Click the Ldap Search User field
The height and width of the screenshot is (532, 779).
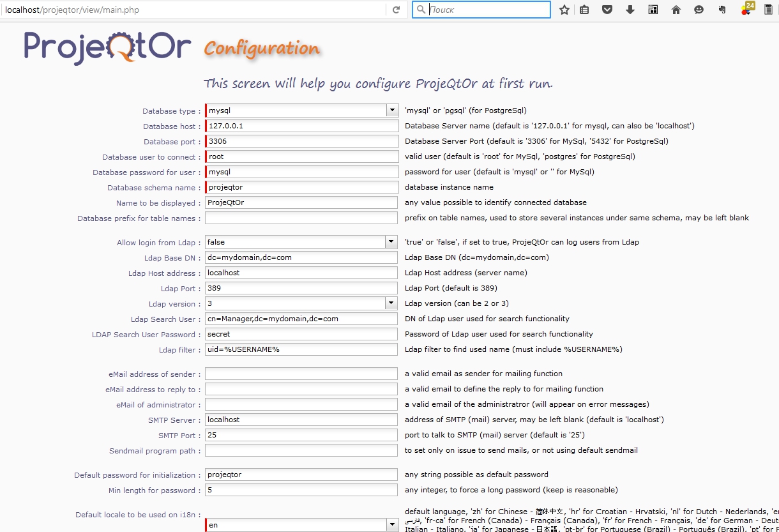point(301,319)
